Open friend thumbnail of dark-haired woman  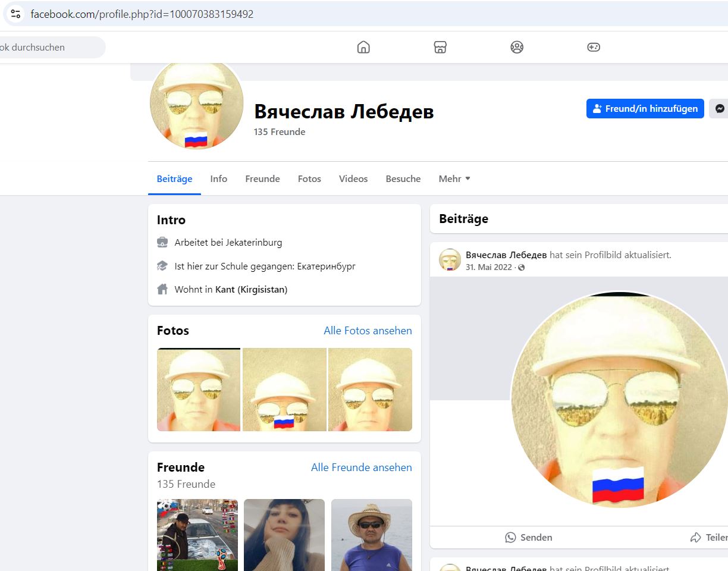coord(284,535)
